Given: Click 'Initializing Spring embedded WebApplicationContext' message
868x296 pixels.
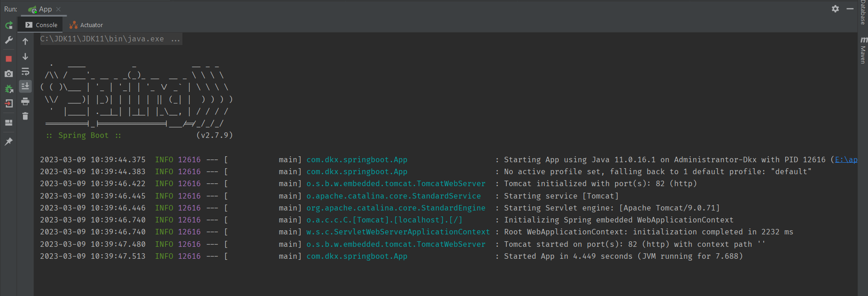Looking at the screenshot, I should [618, 220].
